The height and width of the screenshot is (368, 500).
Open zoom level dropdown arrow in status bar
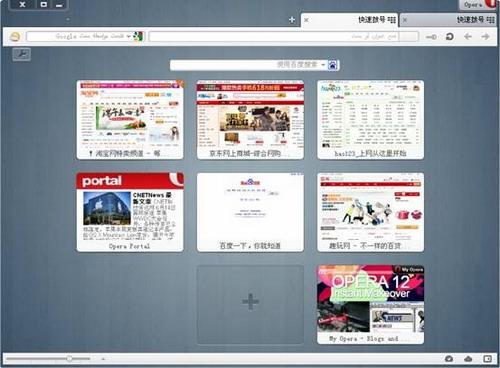(x=103, y=359)
